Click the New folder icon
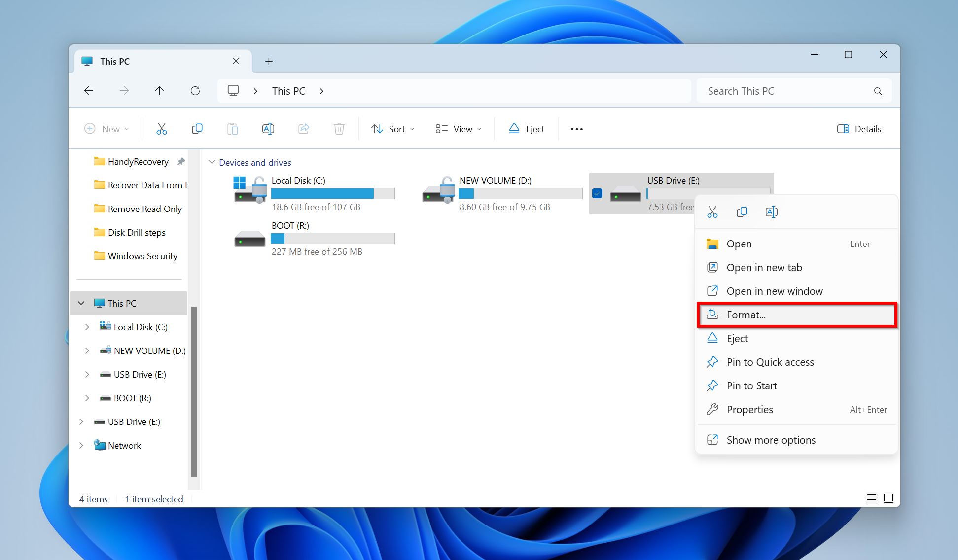The width and height of the screenshot is (958, 560). [x=106, y=129]
